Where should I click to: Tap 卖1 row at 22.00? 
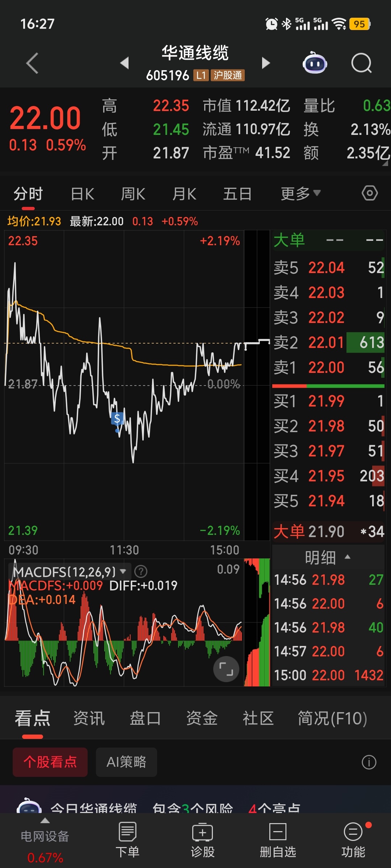pyautogui.click(x=328, y=367)
